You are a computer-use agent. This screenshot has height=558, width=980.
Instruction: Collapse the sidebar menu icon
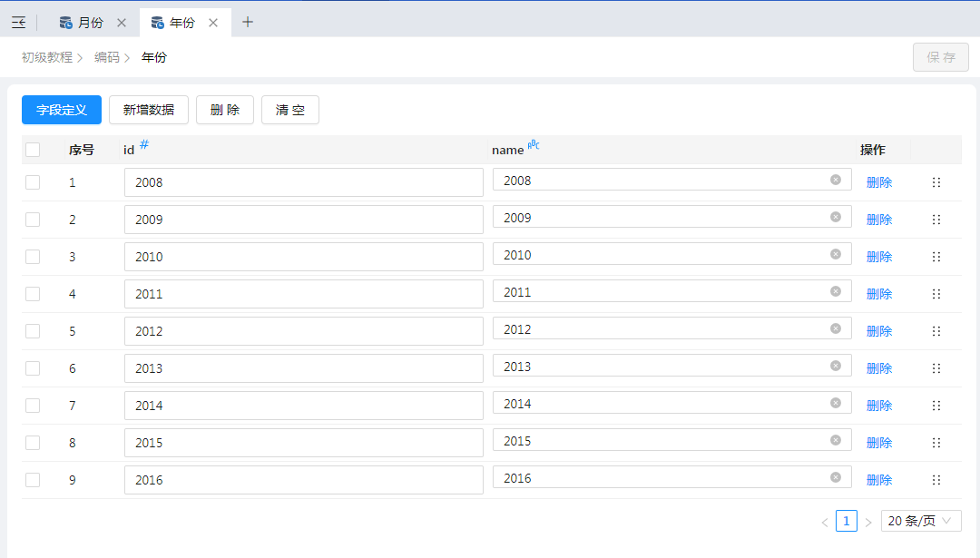coord(18,23)
